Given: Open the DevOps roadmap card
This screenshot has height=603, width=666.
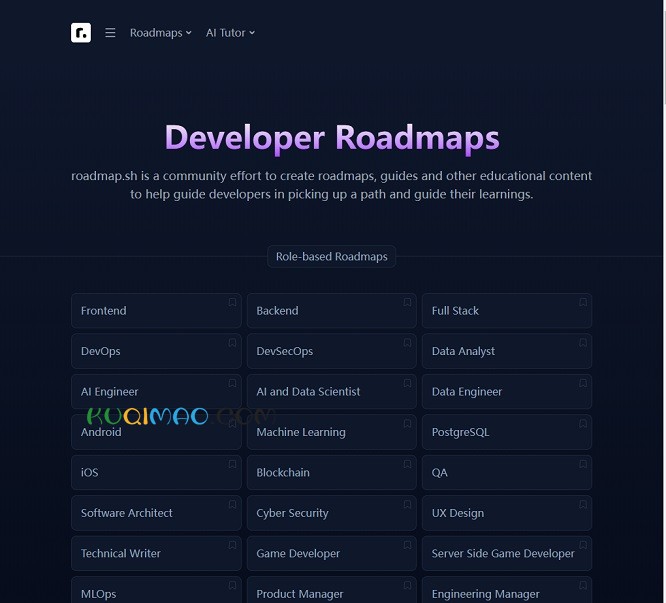Looking at the screenshot, I should point(156,351).
